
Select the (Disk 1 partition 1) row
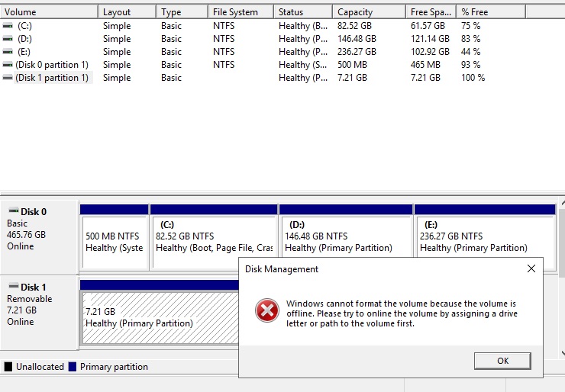click(x=52, y=78)
